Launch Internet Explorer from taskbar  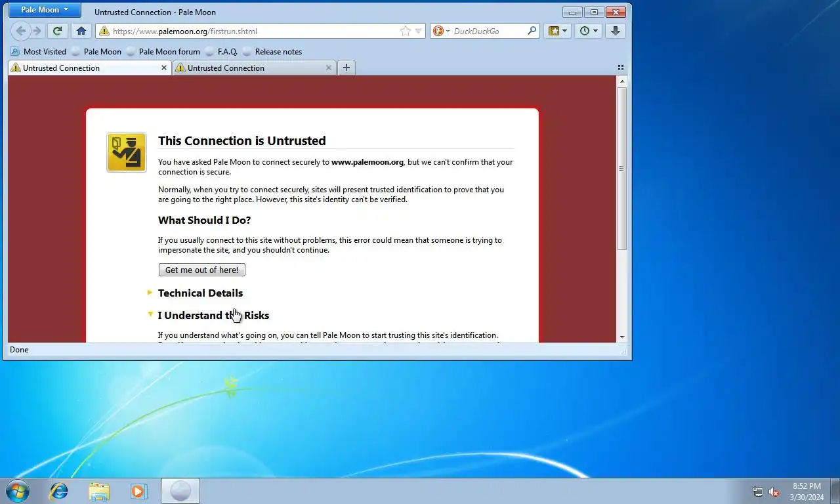coord(59,491)
